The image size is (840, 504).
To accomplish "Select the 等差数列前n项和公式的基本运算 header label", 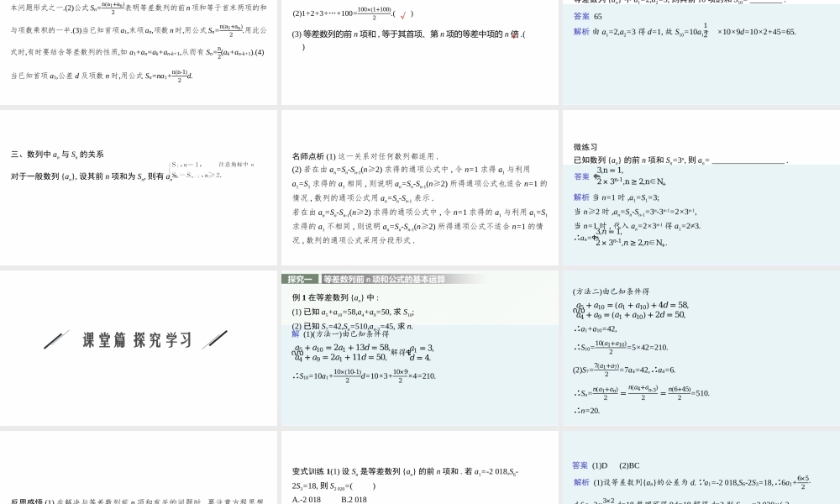I will tap(385, 279).
